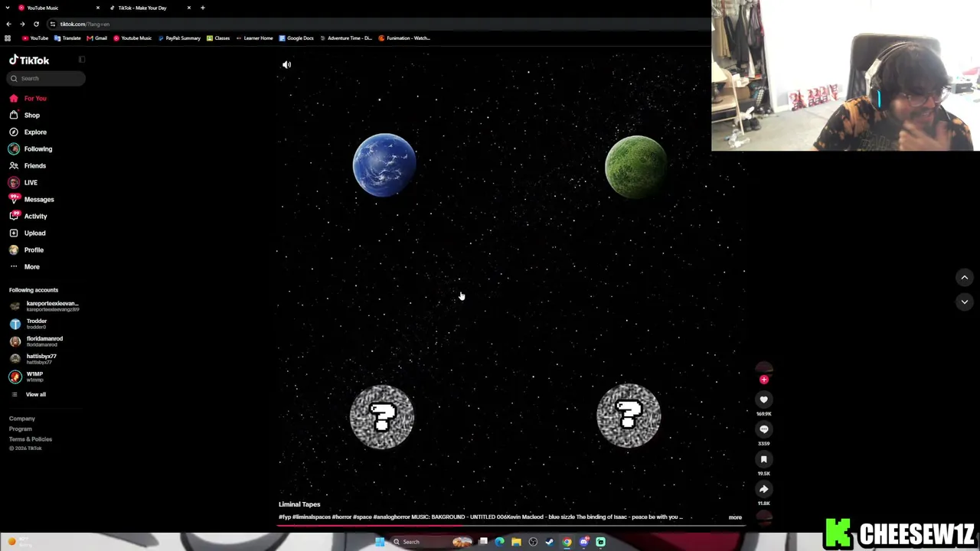Screen dimensions: 980x551
Task: Expand the video caption with more
Action: pos(735,517)
